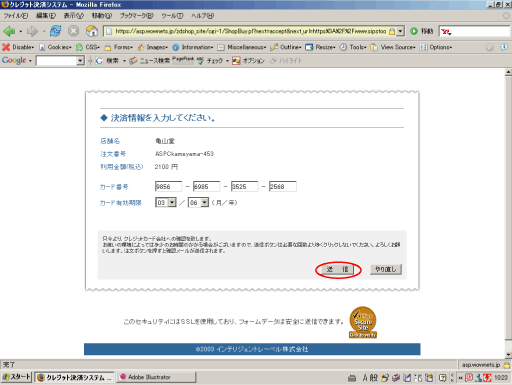Open the Start (スタート) button
The image size is (512, 385).
(16, 377)
